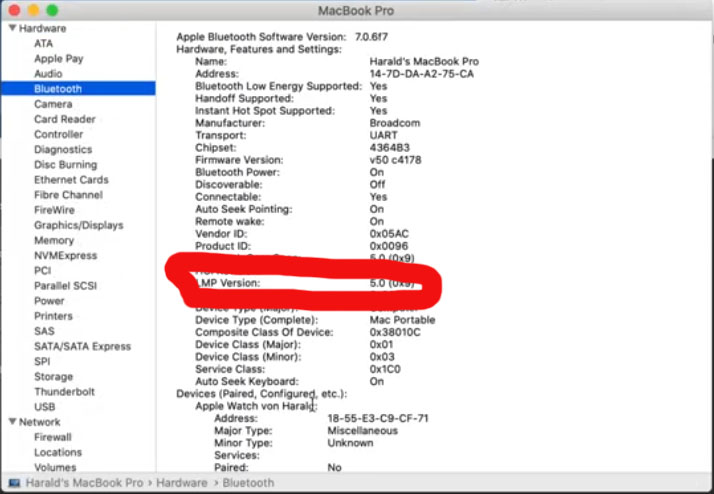This screenshot has width=714, height=494.
Task: Open Graphics/Displays information
Action: pos(79,225)
